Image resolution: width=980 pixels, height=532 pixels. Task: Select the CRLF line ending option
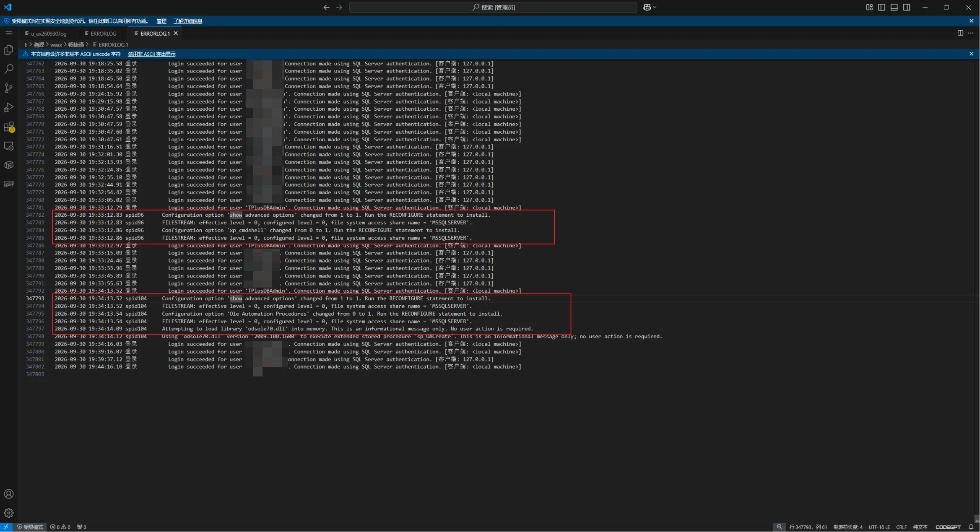[902, 527]
